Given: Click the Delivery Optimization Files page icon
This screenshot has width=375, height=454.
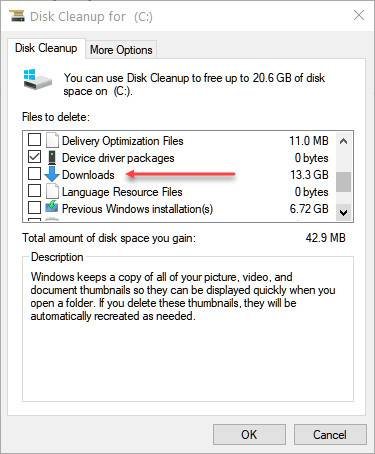Looking at the screenshot, I should (52, 140).
